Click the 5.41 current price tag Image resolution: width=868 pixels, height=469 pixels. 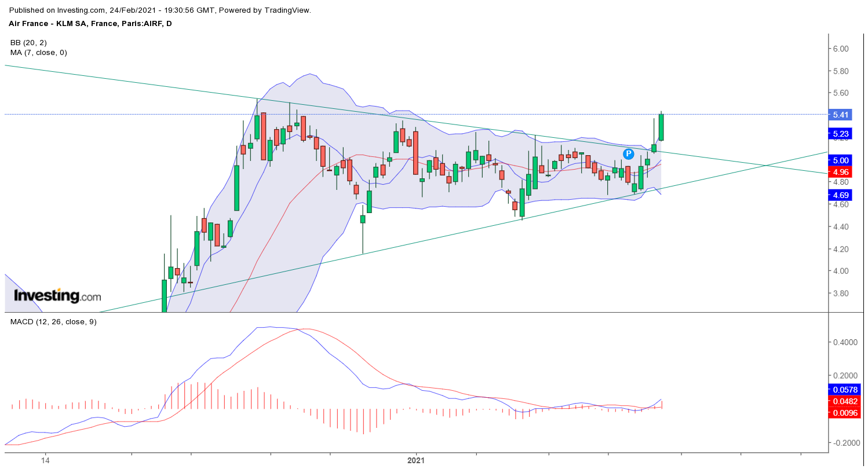[841, 115]
